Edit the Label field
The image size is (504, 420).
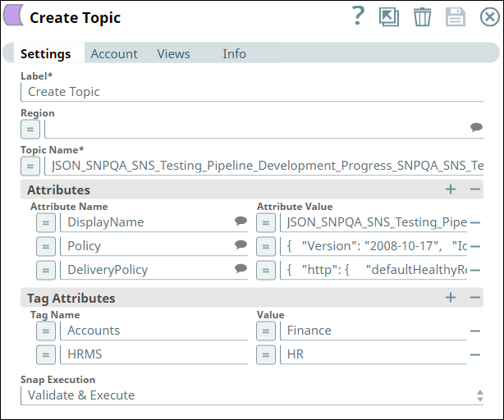[252, 92]
